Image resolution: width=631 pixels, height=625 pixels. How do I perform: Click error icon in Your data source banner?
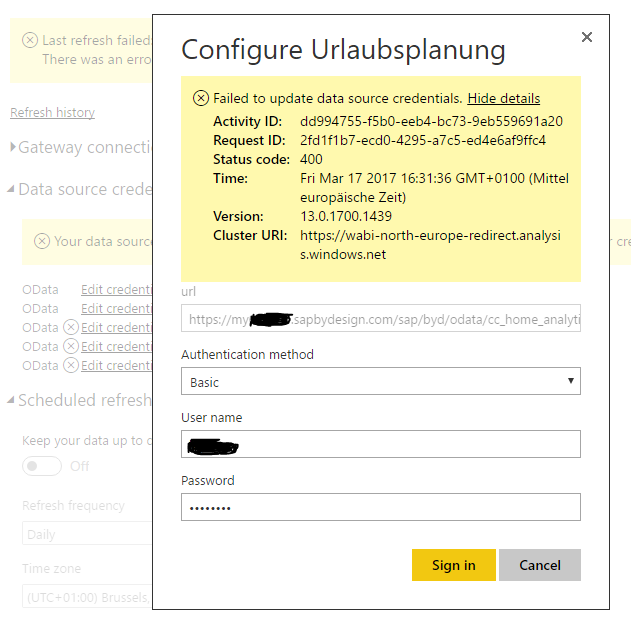click(42, 241)
